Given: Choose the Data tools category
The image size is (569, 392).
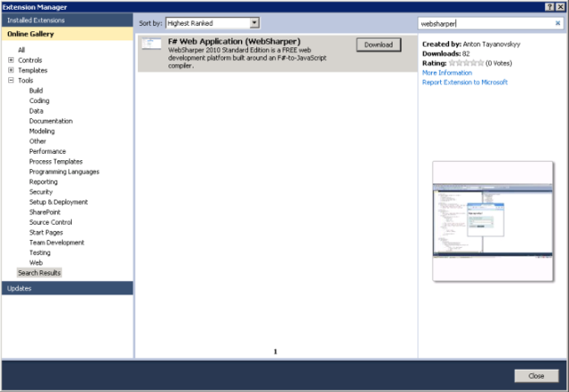Looking at the screenshot, I should tap(36, 111).
